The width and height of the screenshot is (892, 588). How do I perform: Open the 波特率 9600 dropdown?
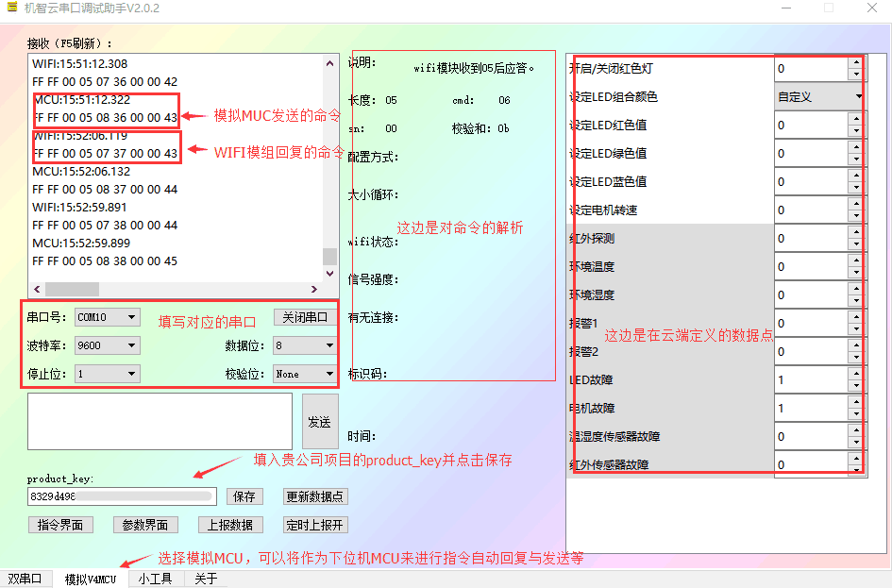(x=106, y=345)
